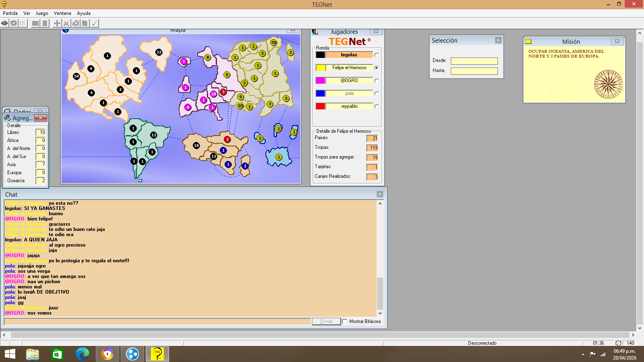Screen dimensions: 644x362
Task: Click the Desde input field
Action: click(x=474, y=61)
